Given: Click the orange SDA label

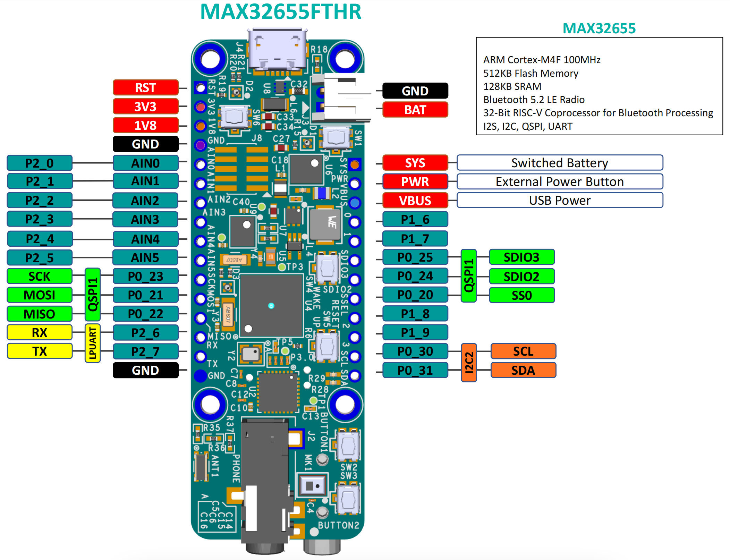Looking at the screenshot, I should coord(523,370).
